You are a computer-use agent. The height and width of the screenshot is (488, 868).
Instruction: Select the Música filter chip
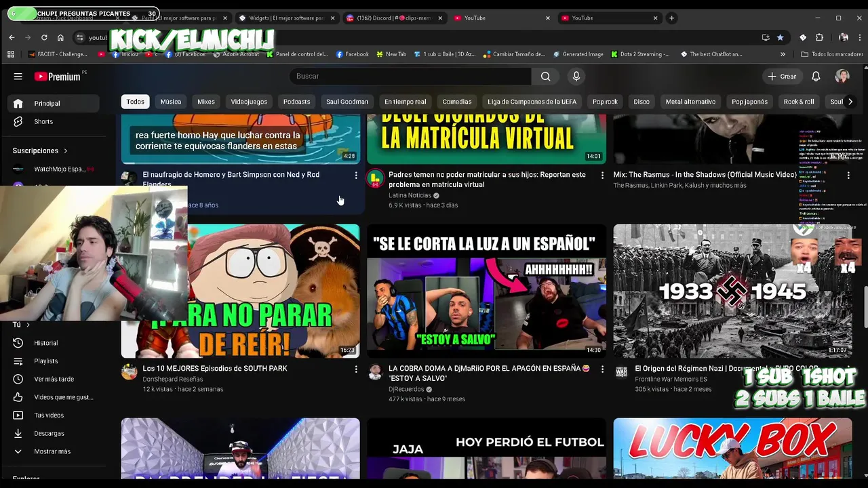(171, 102)
